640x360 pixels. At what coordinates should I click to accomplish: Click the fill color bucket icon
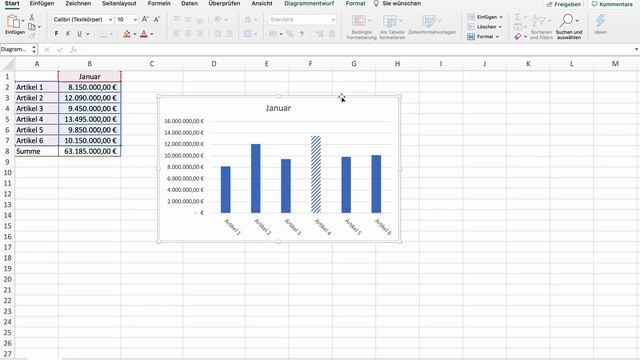127,34
